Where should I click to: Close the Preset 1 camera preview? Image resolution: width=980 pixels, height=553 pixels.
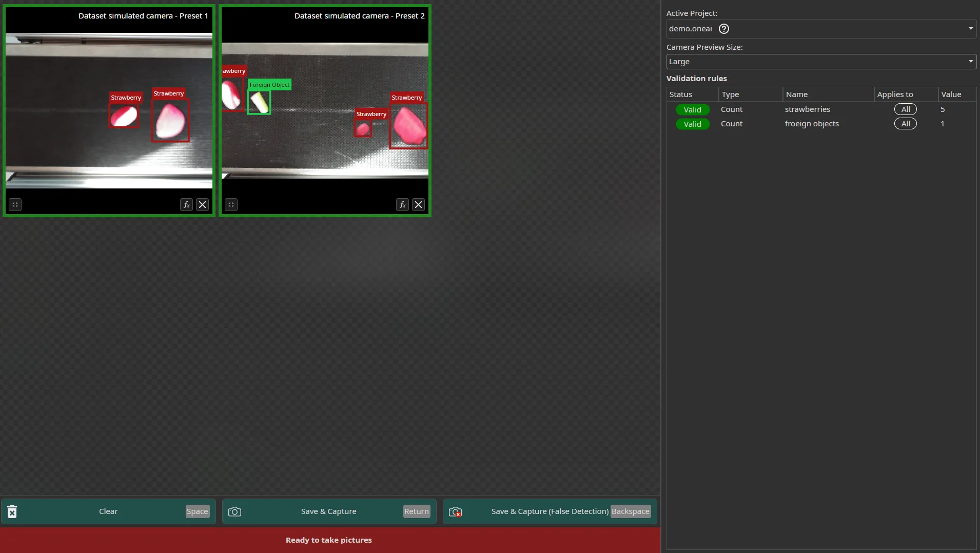(203, 204)
